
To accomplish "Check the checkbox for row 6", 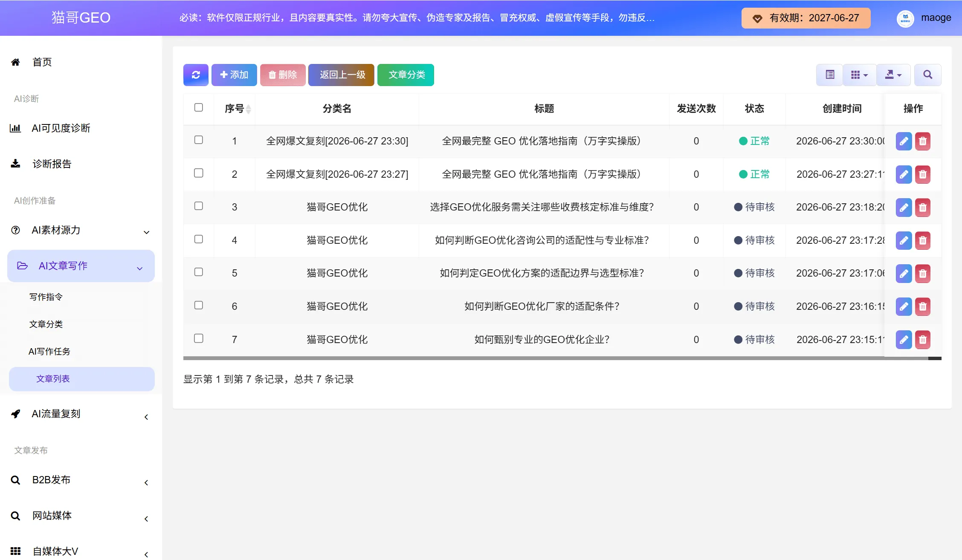I will click(x=198, y=305).
